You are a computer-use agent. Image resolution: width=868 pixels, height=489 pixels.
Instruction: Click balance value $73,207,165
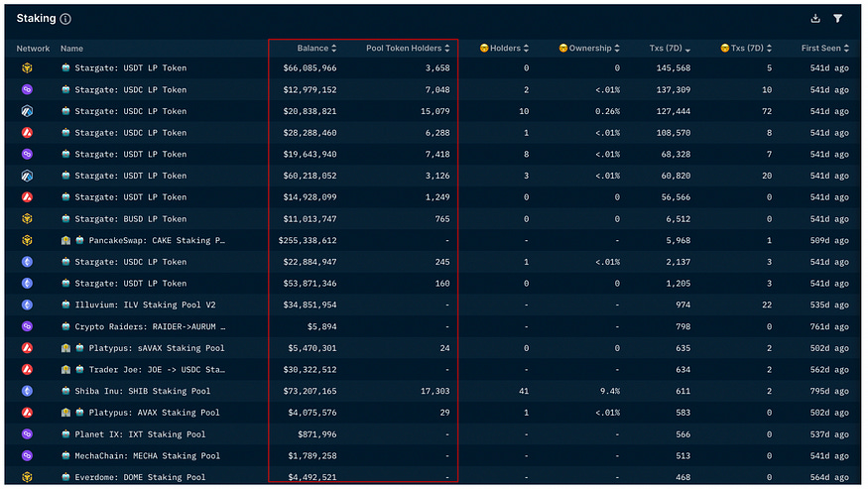tap(310, 391)
